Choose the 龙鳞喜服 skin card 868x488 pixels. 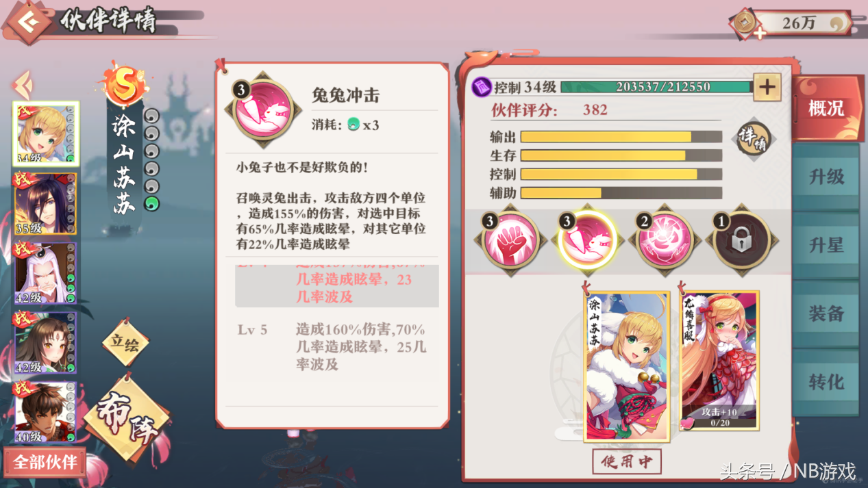(x=719, y=361)
